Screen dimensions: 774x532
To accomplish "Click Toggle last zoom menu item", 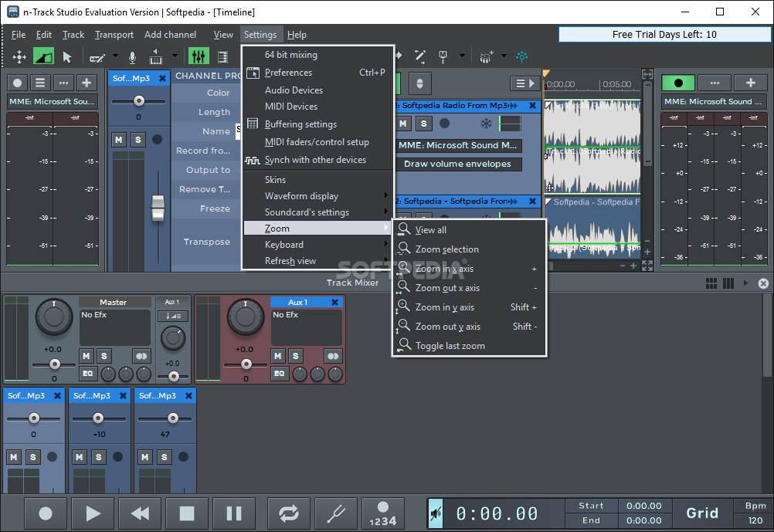I will pyautogui.click(x=469, y=346).
